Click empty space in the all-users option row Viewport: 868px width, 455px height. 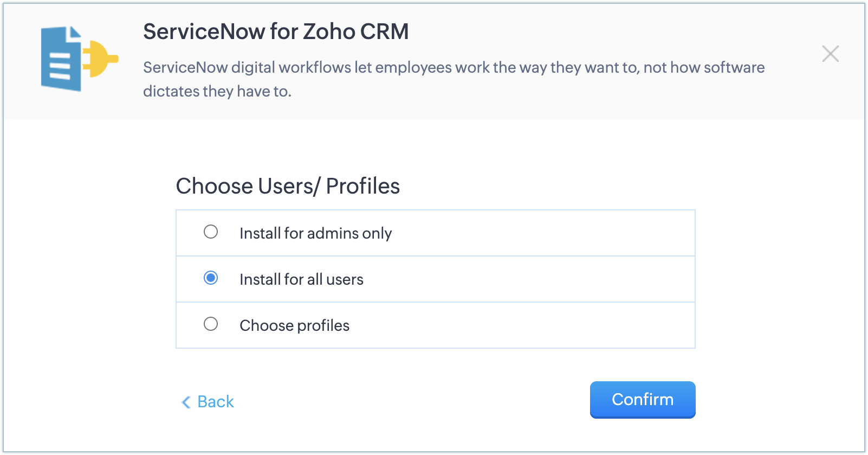click(542, 279)
